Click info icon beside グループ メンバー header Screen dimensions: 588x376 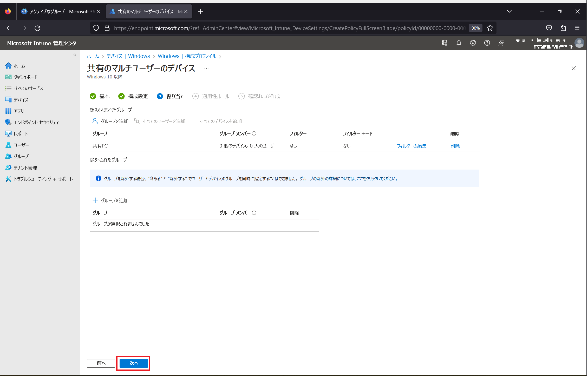pyautogui.click(x=254, y=133)
